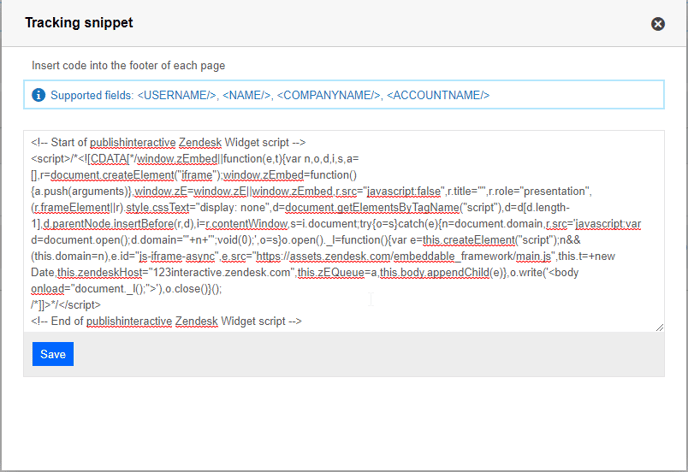Image resolution: width=688 pixels, height=472 pixels.
Task: Click the <COMPANYNAME/> supported field
Action: [x=328, y=95]
